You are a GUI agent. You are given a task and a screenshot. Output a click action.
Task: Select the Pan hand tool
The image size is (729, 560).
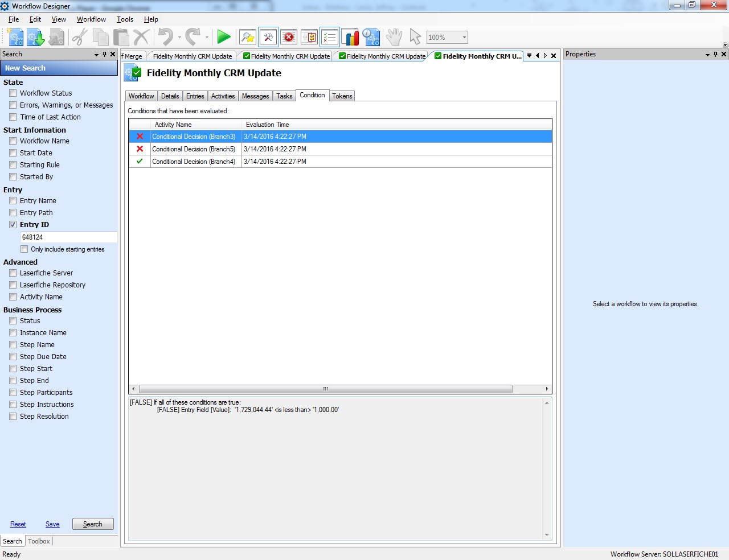point(394,38)
